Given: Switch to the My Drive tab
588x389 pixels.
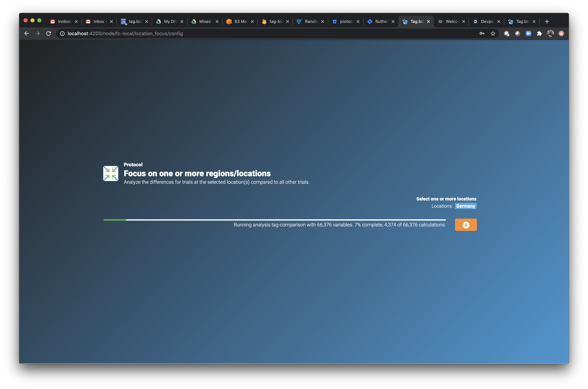Looking at the screenshot, I should [167, 22].
